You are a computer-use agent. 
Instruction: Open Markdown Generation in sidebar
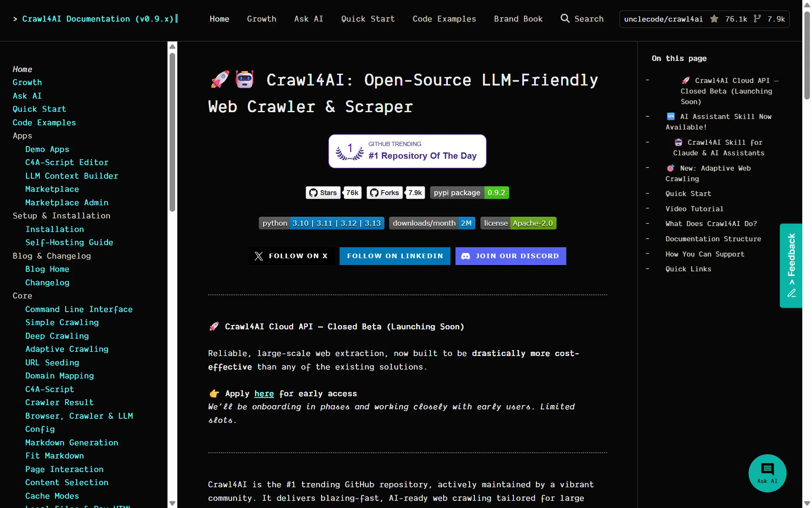(72, 443)
